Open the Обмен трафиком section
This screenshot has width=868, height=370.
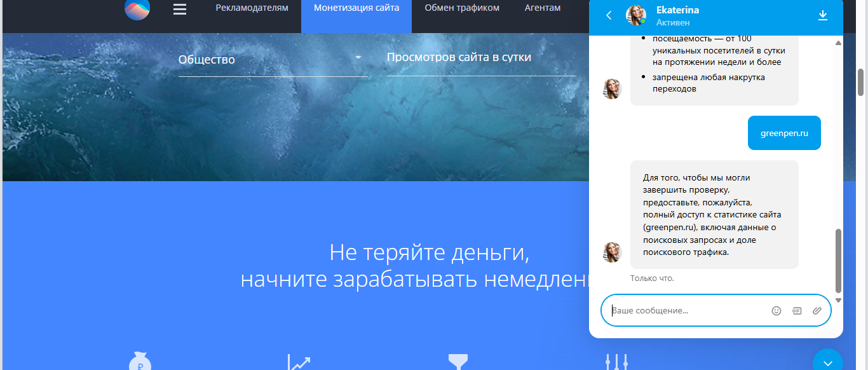(x=461, y=8)
